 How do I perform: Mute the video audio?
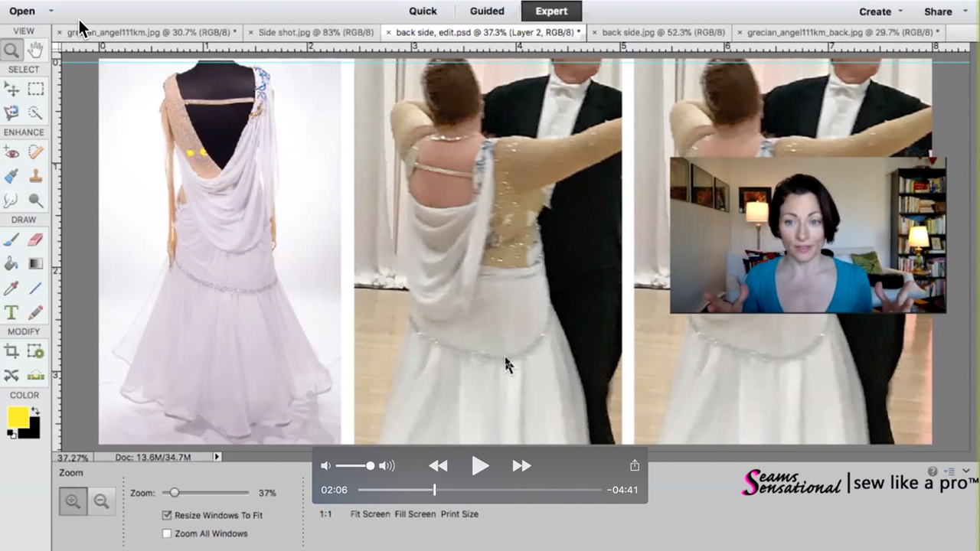click(325, 465)
